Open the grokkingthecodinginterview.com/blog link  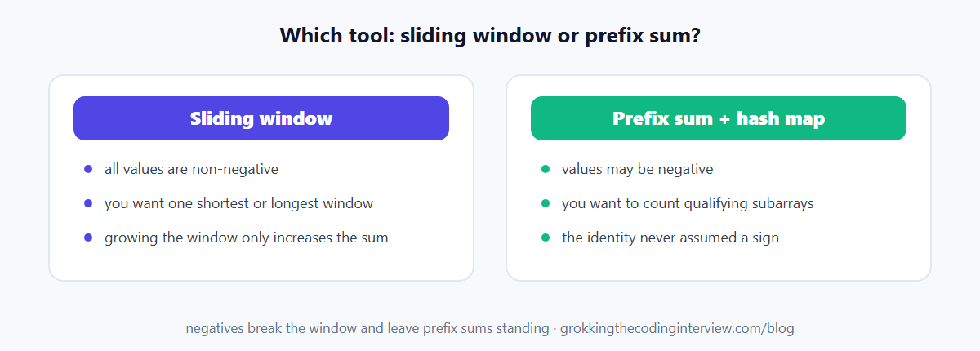click(x=677, y=329)
